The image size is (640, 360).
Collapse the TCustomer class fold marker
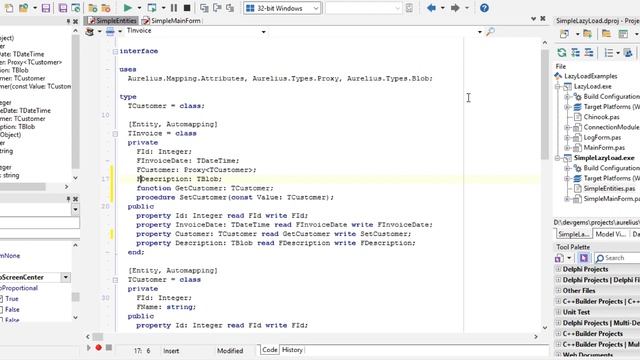tap(115, 280)
